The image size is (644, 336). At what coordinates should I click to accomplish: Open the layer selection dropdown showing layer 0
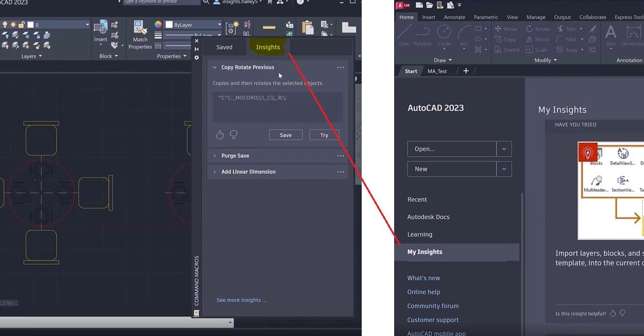click(x=86, y=24)
